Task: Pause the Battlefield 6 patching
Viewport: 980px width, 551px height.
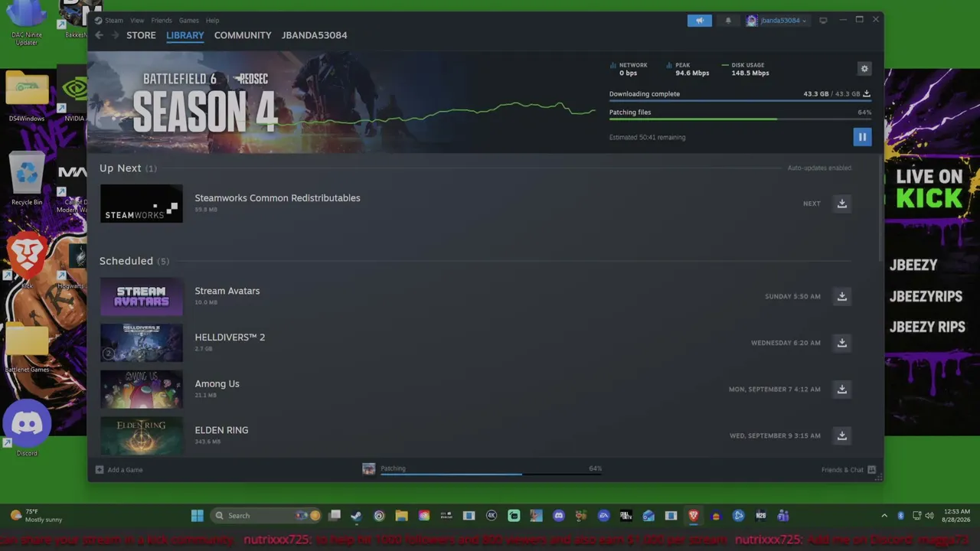Action: coord(862,137)
